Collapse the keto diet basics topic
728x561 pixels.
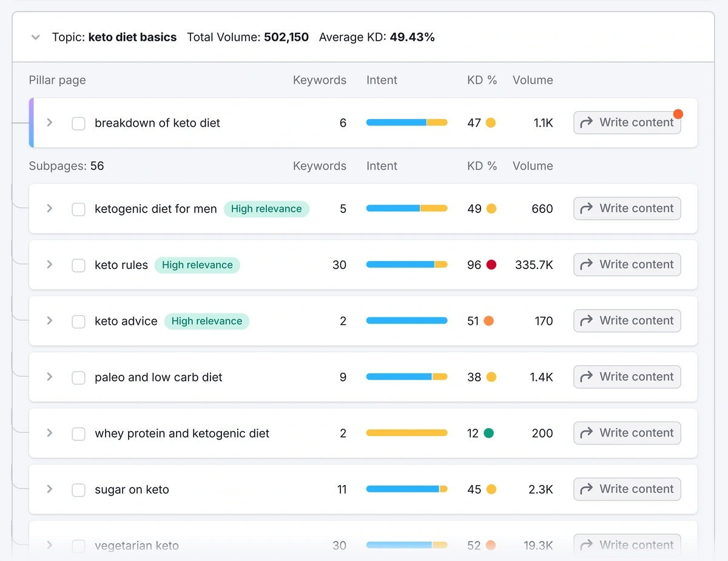point(35,37)
